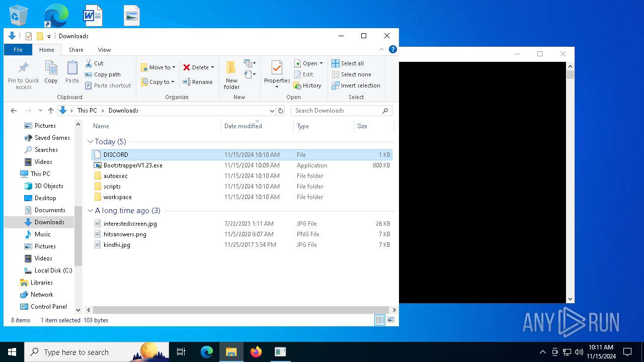Click the Windows Start button
Viewport: 644px width, 362px height.
click(12, 352)
